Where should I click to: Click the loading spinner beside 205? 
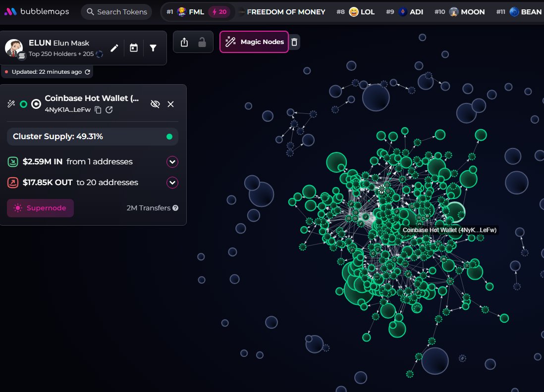coord(99,54)
